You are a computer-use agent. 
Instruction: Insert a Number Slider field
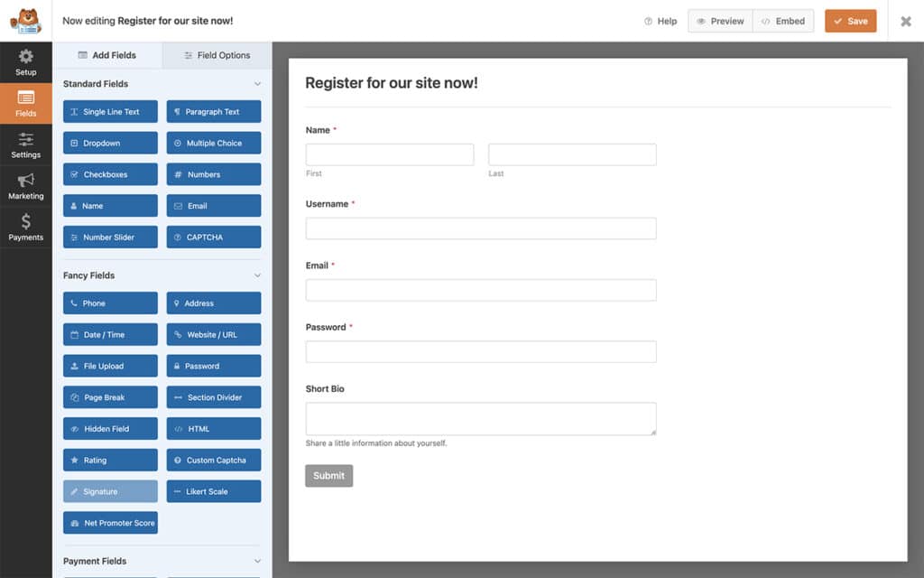109,237
